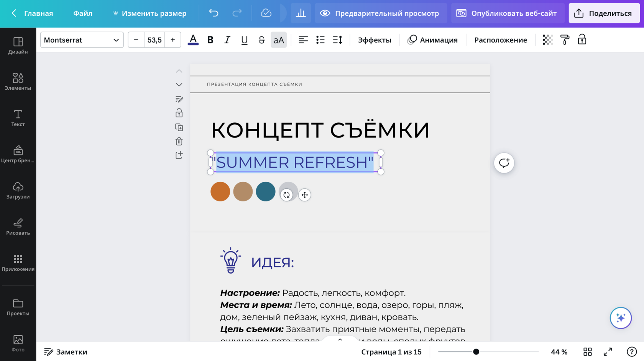The width and height of the screenshot is (644, 361).
Task: Redo the last undone action
Action: (237, 13)
